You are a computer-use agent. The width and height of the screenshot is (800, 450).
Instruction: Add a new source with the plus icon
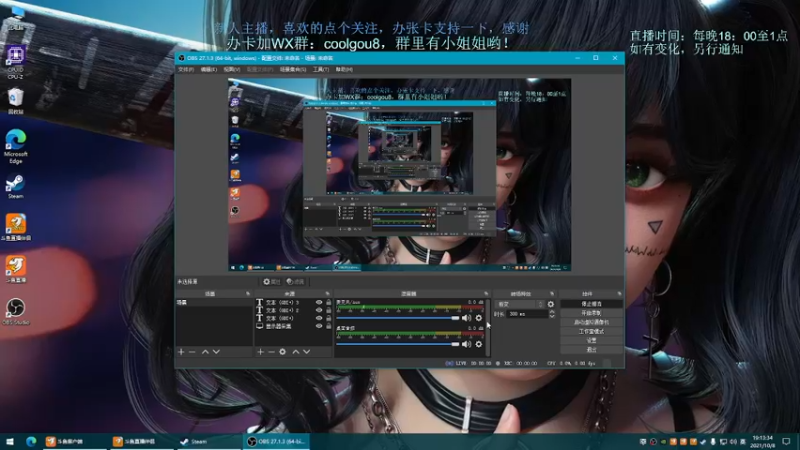pyautogui.click(x=261, y=352)
